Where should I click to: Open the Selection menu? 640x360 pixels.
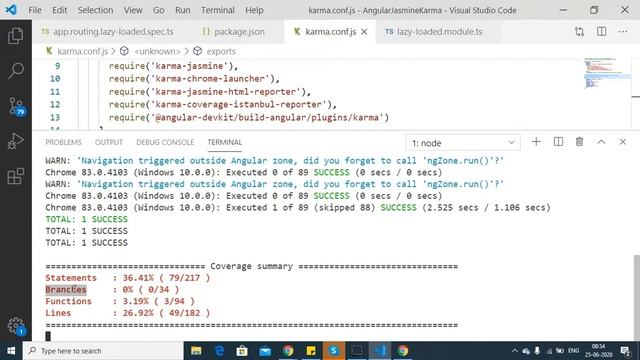pos(95,10)
